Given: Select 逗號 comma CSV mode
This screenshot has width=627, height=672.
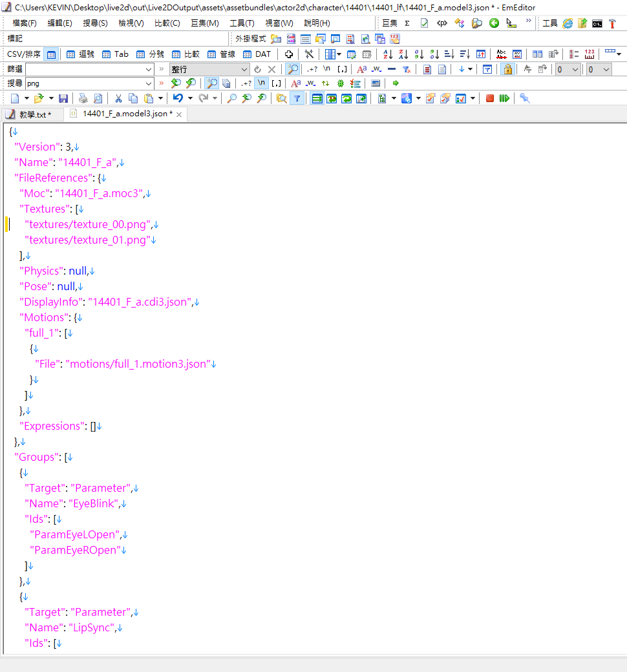Looking at the screenshot, I should click(80, 54).
